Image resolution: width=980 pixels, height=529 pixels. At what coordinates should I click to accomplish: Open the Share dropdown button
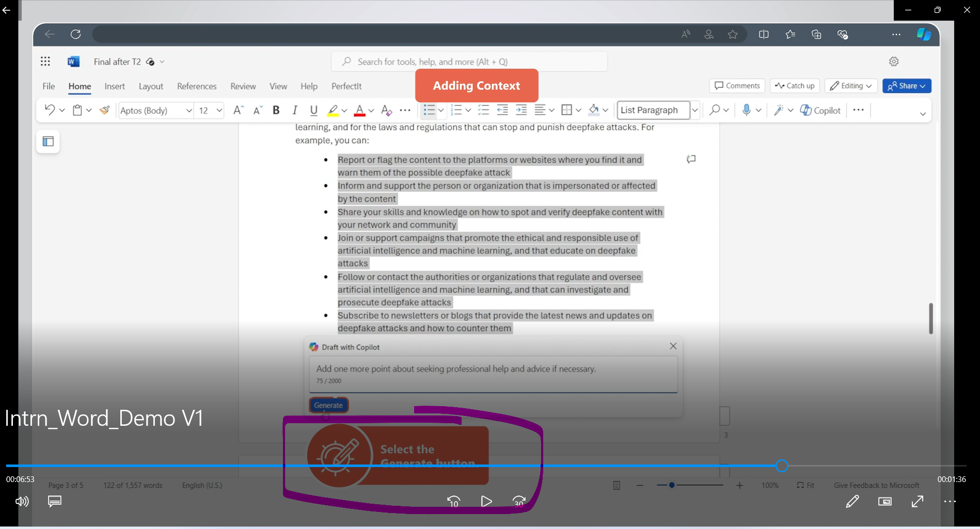coord(907,86)
